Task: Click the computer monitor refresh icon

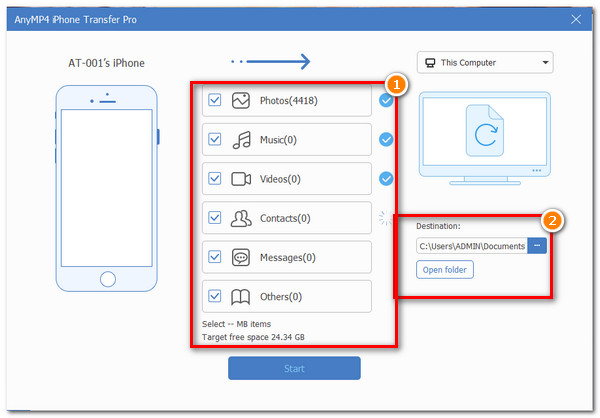Action: point(484,134)
